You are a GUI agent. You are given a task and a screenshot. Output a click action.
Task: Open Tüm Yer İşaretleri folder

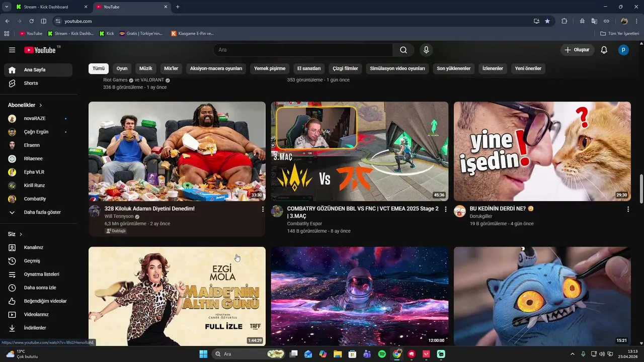coord(619,34)
